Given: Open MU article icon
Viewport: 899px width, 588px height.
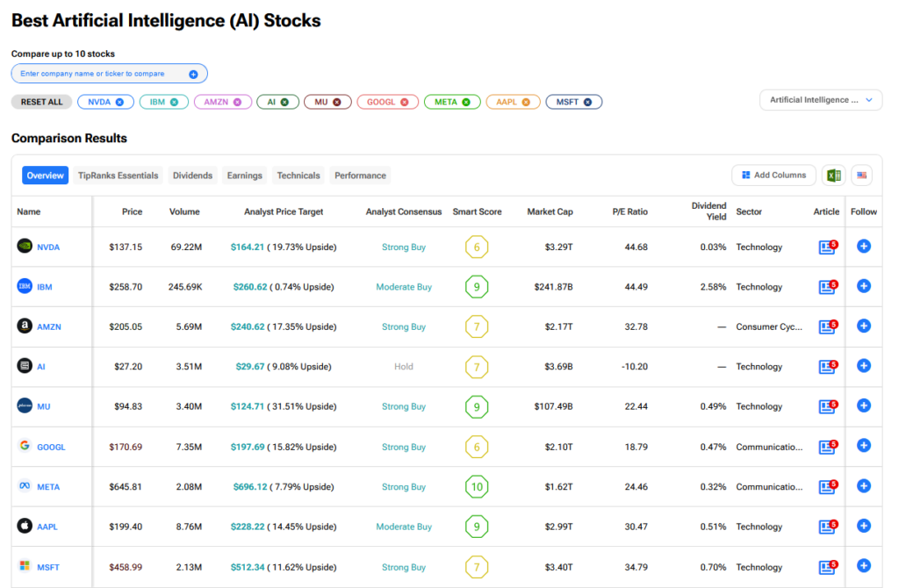Looking at the screenshot, I should (x=828, y=406).
